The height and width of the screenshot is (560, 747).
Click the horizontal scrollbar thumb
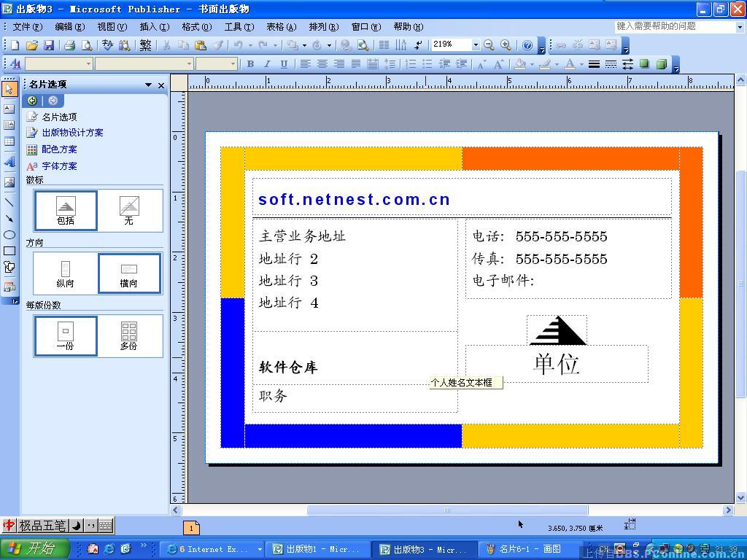point(447,510)
